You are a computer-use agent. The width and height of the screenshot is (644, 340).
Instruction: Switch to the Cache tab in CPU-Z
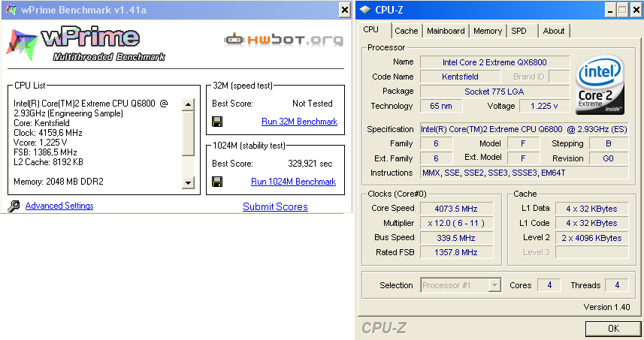point(407,31)
